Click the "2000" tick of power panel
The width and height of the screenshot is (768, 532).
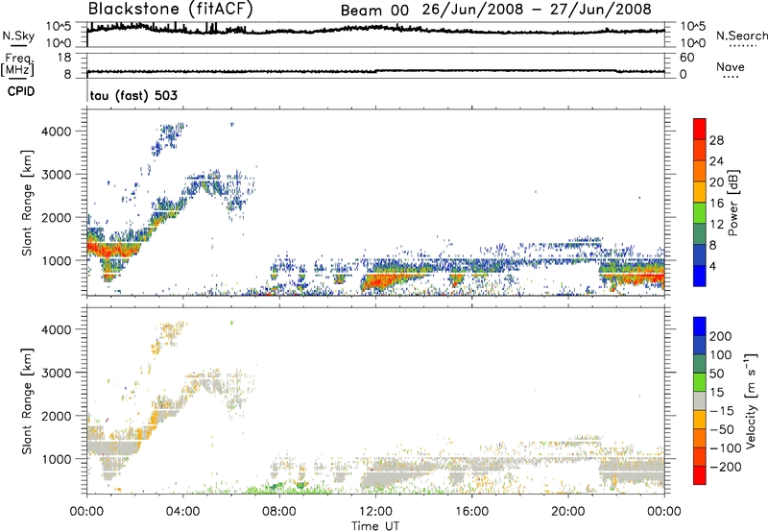click(x=57, y=217)
